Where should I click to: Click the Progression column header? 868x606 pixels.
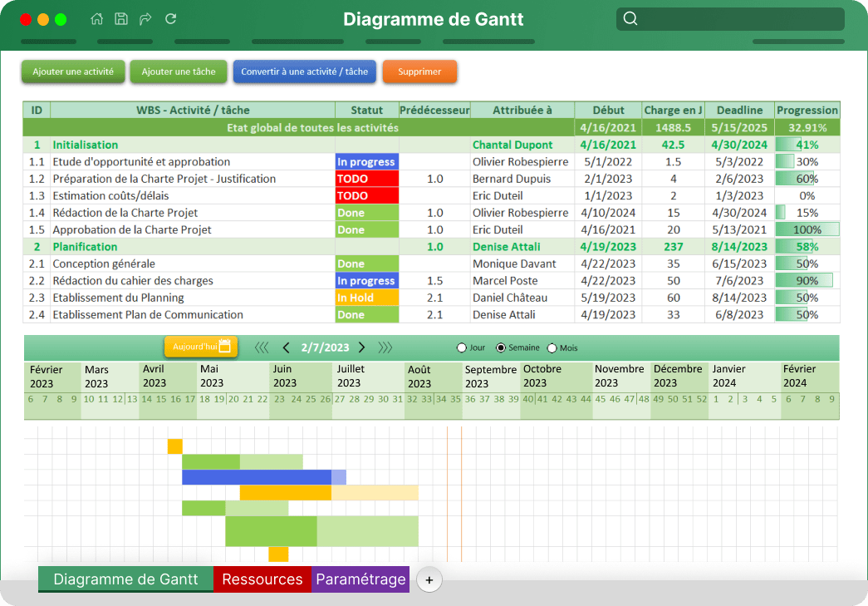point(807,111)
